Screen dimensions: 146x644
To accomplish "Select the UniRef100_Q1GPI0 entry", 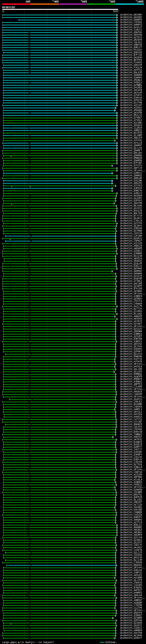I will (x=131, y=399).
